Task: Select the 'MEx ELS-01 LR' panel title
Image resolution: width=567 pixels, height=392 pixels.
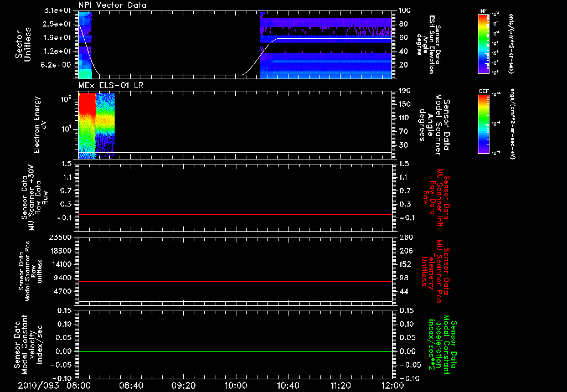Action: click(111, 85)
